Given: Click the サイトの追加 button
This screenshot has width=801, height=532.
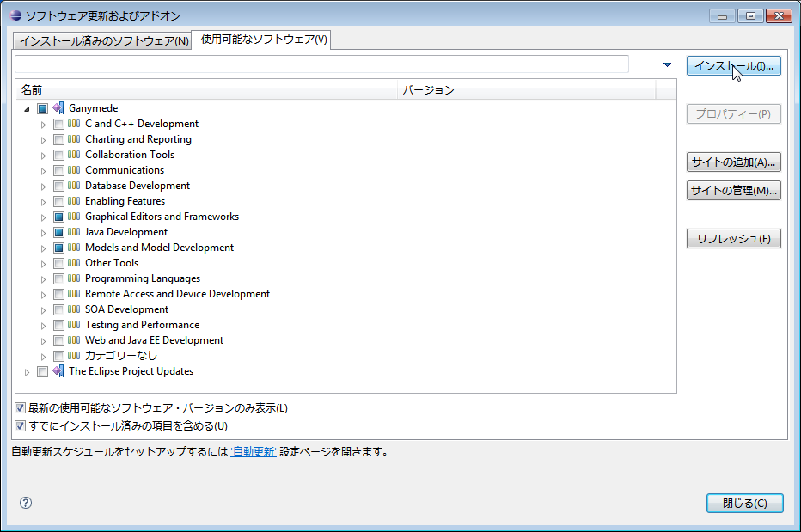Looking at the screenshot, I should [x=734, y=162].
